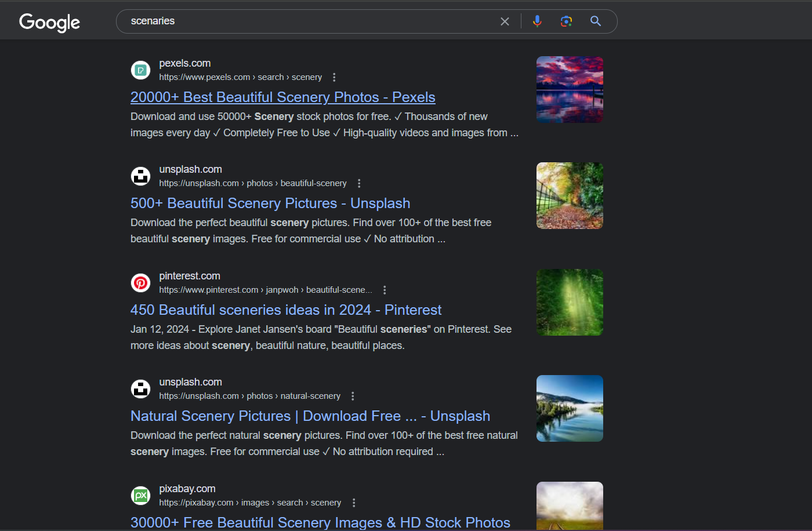Screen dimensions: 812x531
Task: Start a voice search with the microphone
Action: point(537,21)
